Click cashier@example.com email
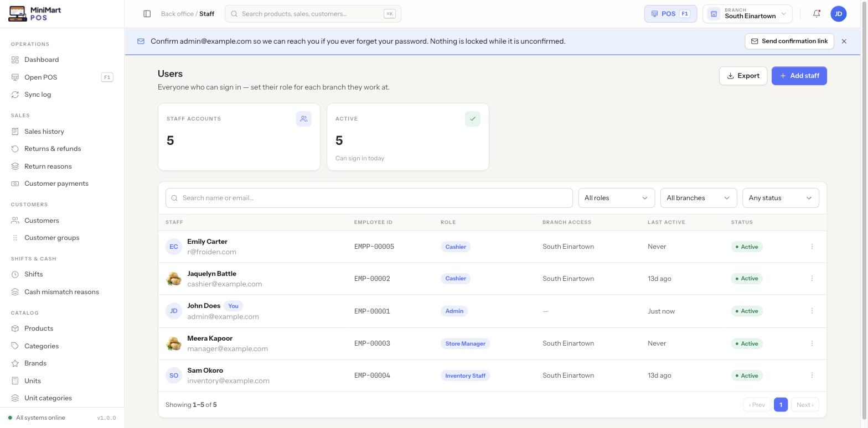Image resolution: width=868 pixels, height=428 pixels. click(225, 284)
